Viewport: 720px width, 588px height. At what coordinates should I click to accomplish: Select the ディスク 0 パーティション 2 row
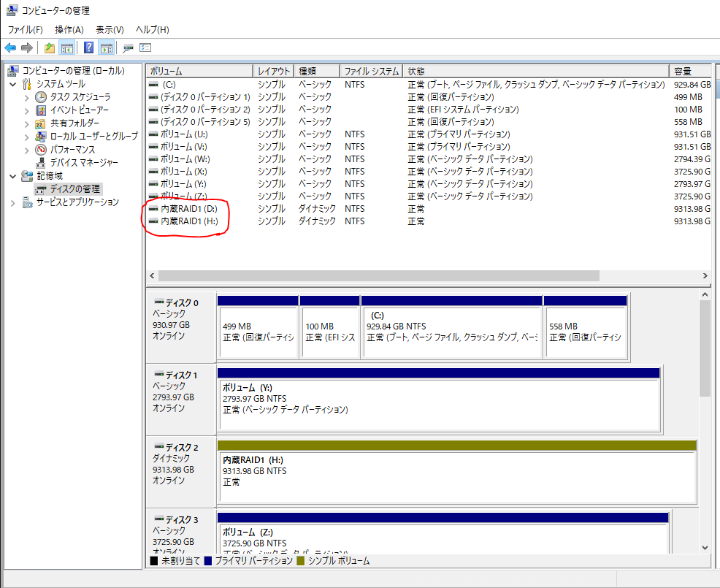click(429, 110)
